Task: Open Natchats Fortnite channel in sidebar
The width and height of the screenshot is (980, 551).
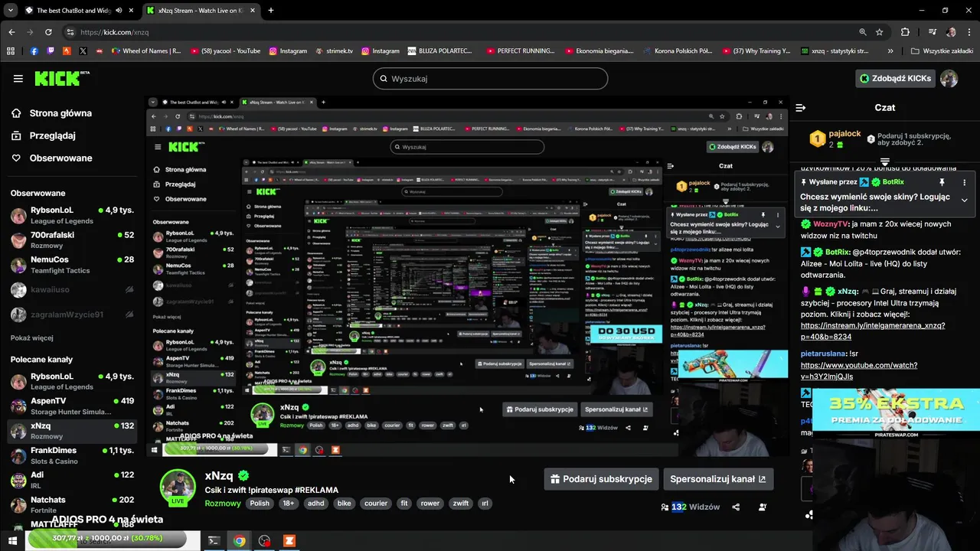Action: click(72, 505)
